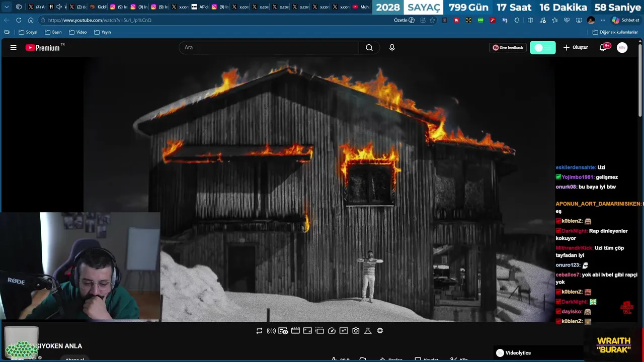
Task: Open the favorites list icon
Action: tap(554, 20)
